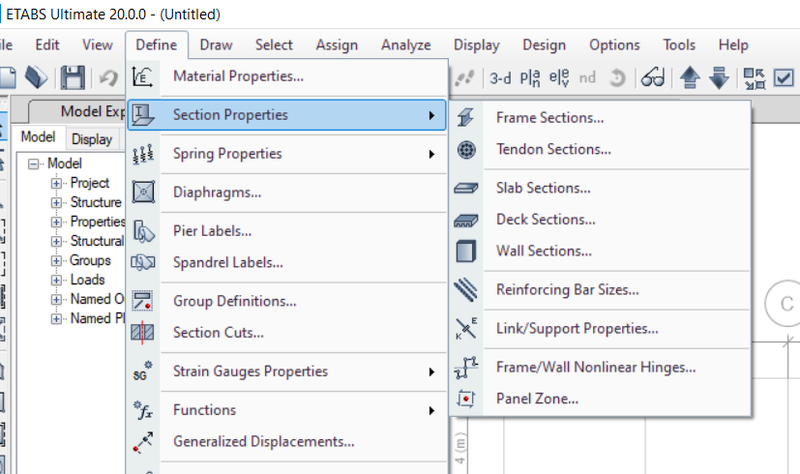Click the Set Display Options checkbox icon

[x=784, y=78]
